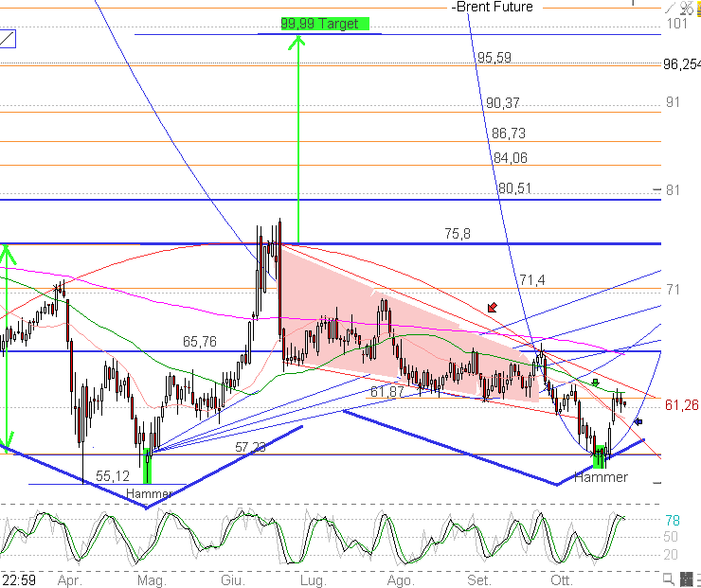The height and width of the screenshot is (588, 701).
Task: Select the Hammer annotation near May
Action: 149,493
